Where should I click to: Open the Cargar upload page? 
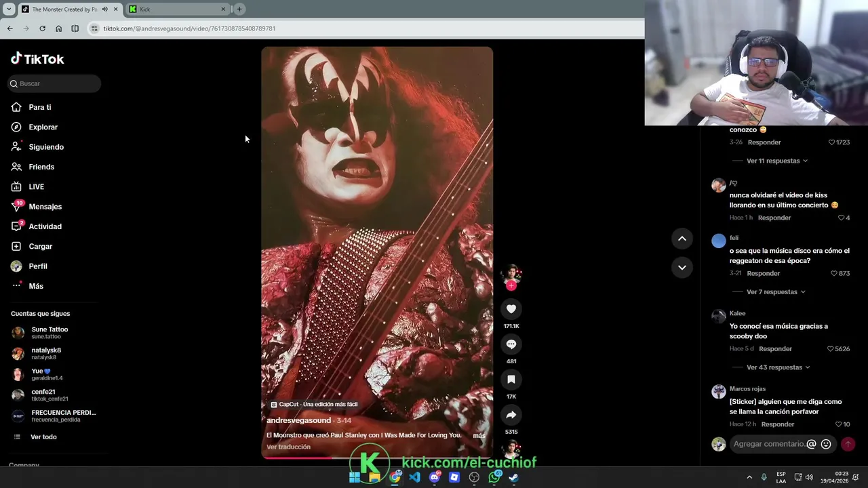coord(40,247)
